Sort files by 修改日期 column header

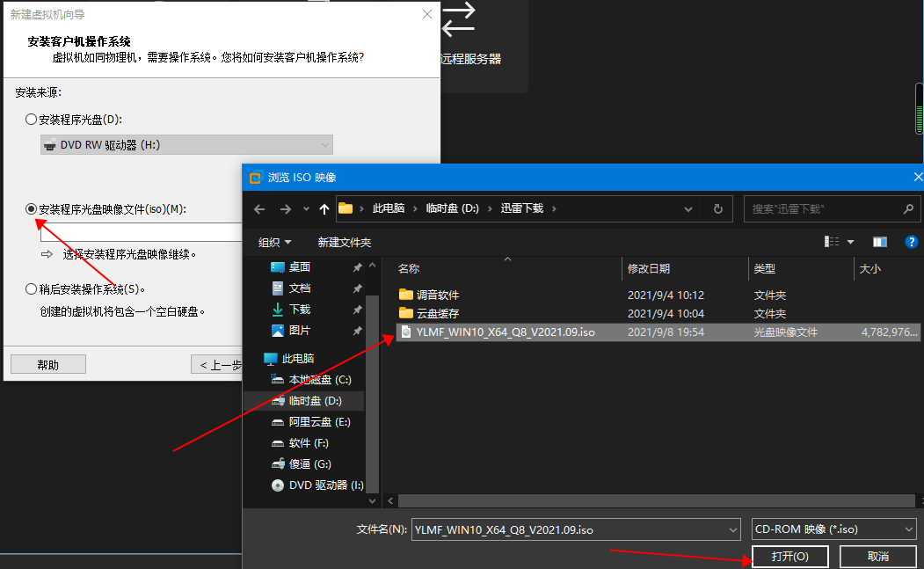point(648,269)
